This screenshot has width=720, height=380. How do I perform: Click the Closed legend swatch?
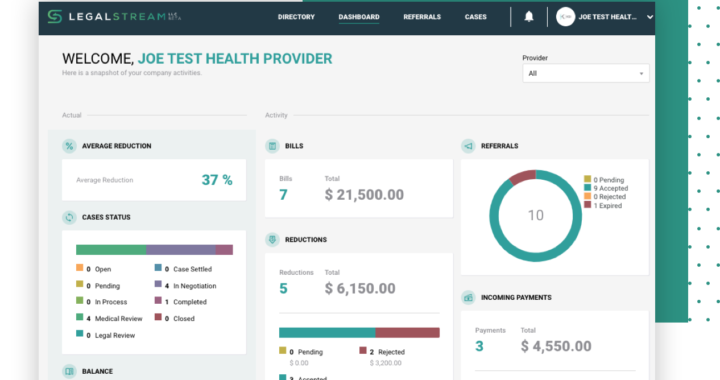tap(158, 317)
